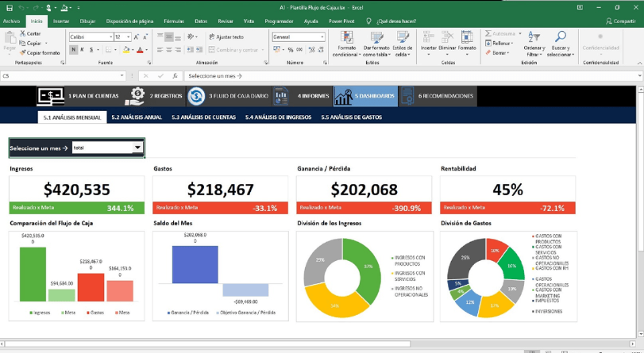Click the Insert function fx icon
The height and width of the screenshot is (353, 644).
(x=175, y=76)
